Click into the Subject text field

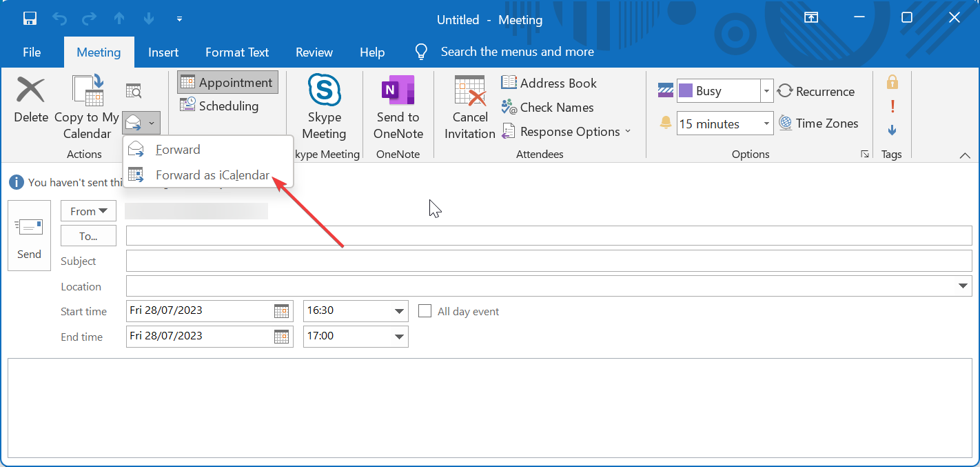(x=549, y=261)
